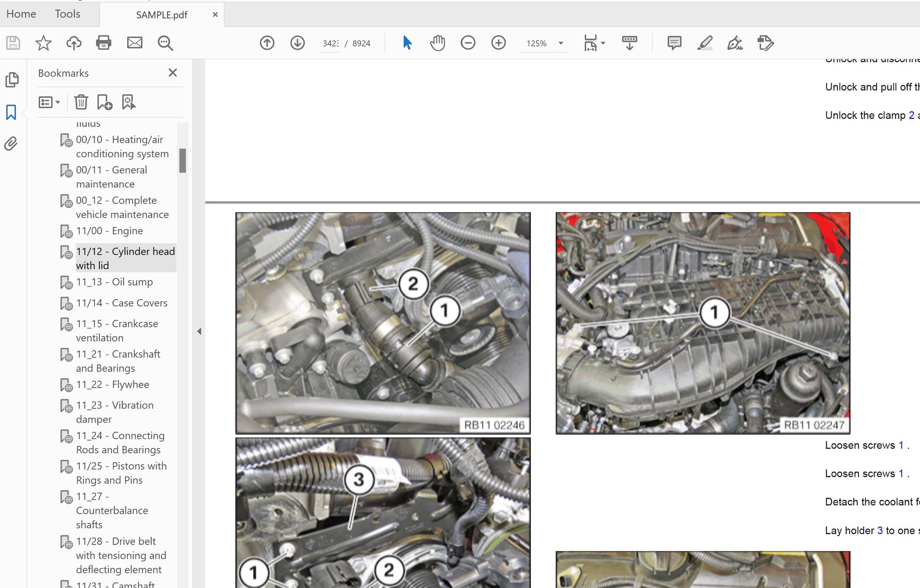
Task: Open bookmark '11_13 - Oil sump'
Action: pyautogui.click(x=114, y=282)
